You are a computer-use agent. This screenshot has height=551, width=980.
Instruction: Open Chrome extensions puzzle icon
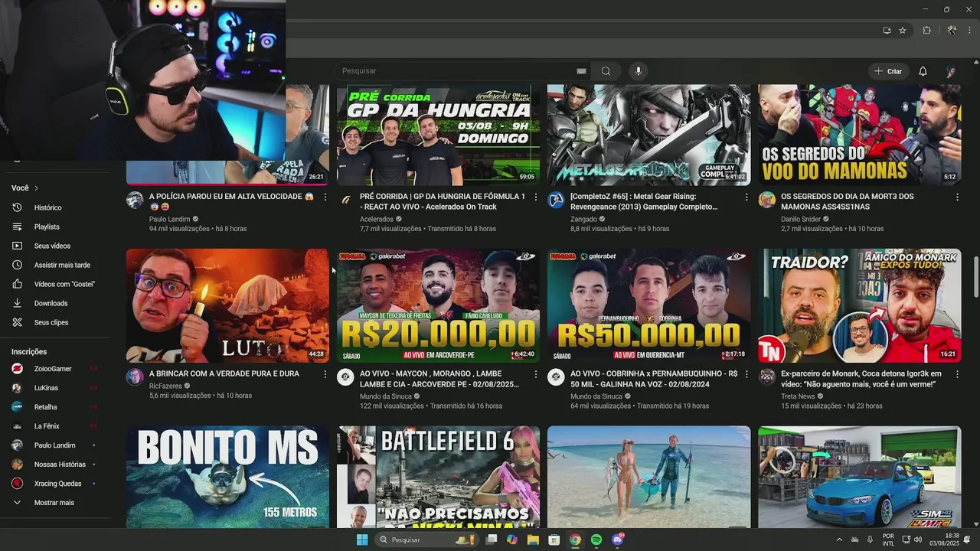point(926,31)
